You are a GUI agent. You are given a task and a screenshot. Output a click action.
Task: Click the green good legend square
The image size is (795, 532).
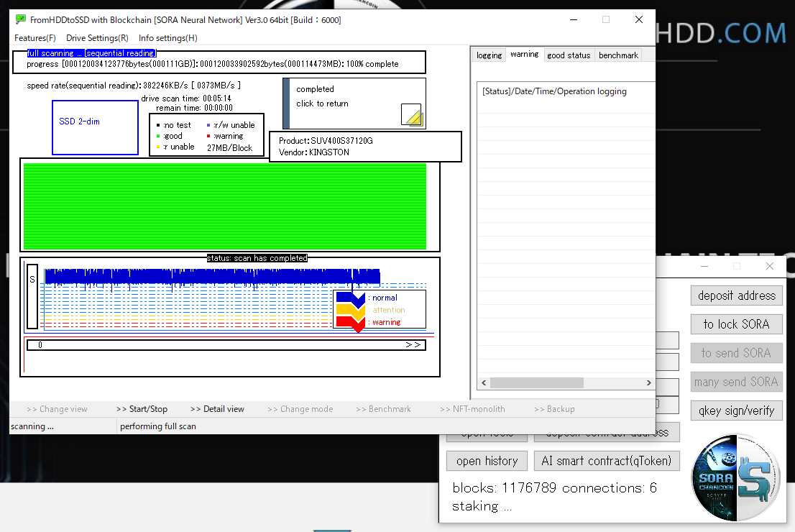158,136
